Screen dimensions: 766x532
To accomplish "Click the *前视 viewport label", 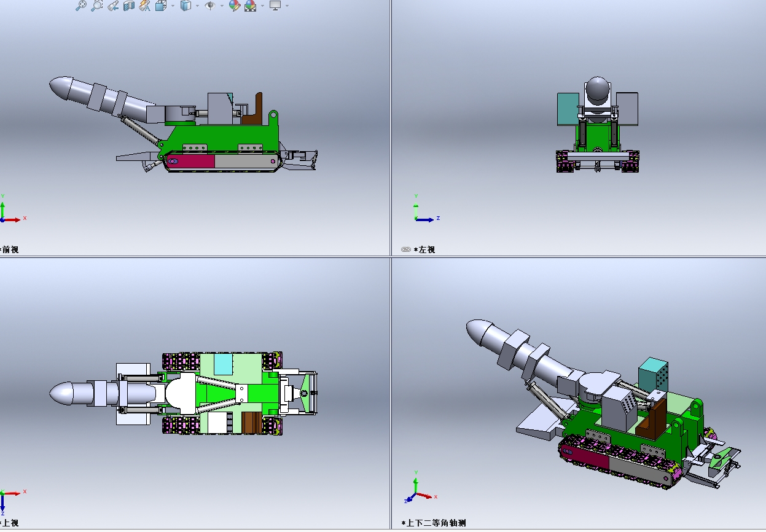I will point(9,249).
